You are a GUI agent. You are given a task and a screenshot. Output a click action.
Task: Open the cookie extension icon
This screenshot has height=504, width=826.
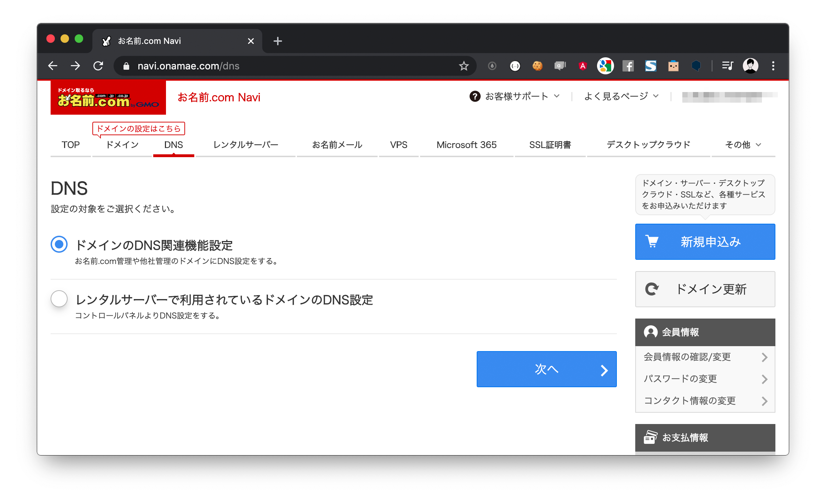pos(537,66)
